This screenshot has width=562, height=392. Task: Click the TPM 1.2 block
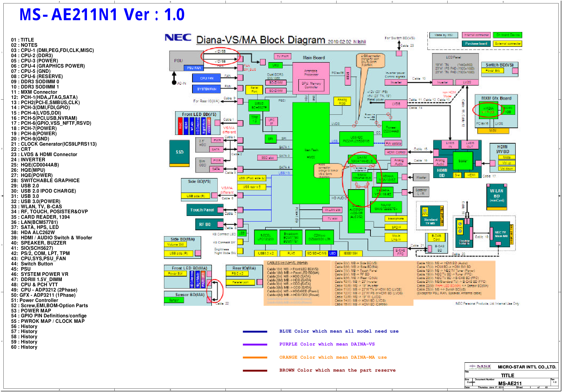pos(255,120)
